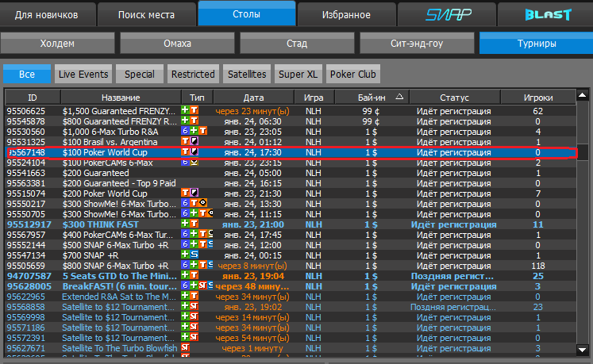Viewport: 593px width, 364px height.
Task: Click rebuy plus icon on $1,500 Guaranteed FRENZY row
Action: [185, 110]
